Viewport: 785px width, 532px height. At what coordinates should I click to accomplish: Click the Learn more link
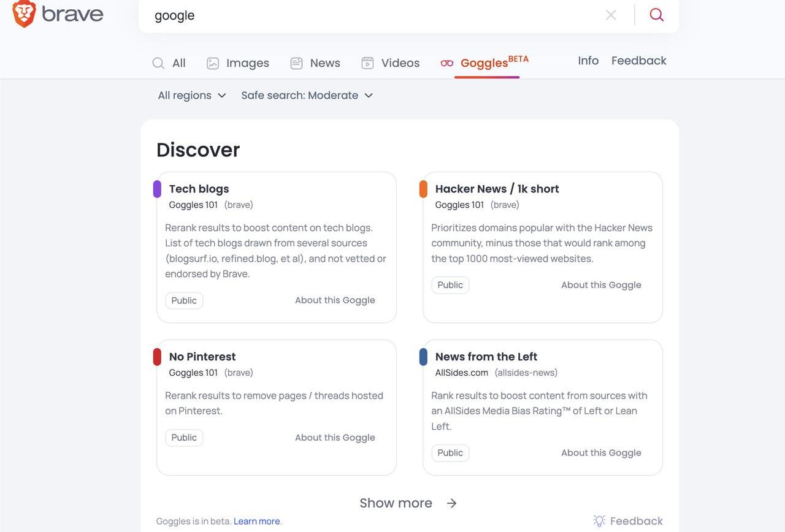(257, 522)
